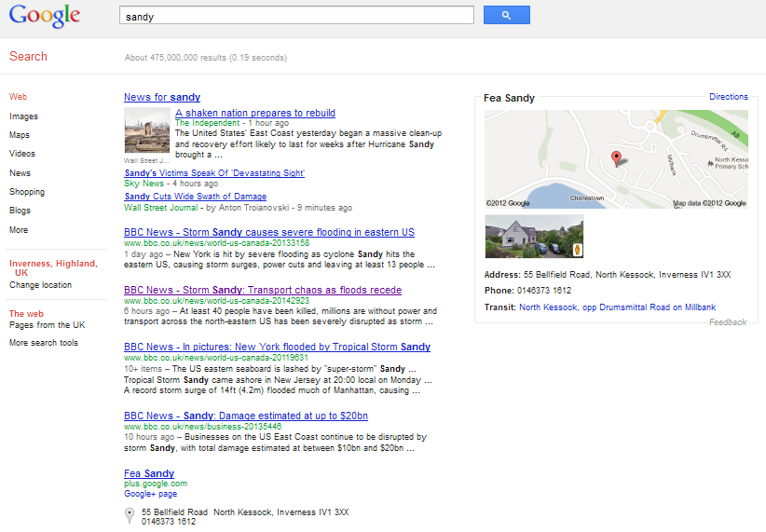Select Blogs in the left sidebar
766x532 pixels.
[20, 210]
